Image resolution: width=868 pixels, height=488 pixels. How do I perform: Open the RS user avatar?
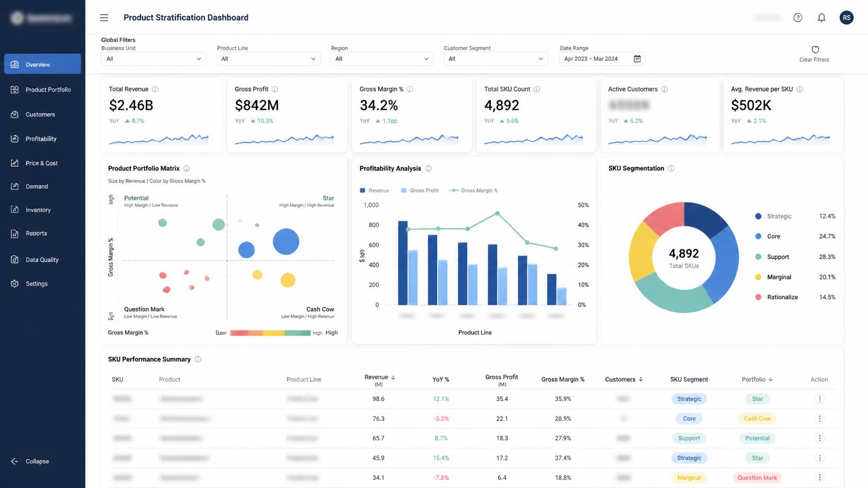846,18
